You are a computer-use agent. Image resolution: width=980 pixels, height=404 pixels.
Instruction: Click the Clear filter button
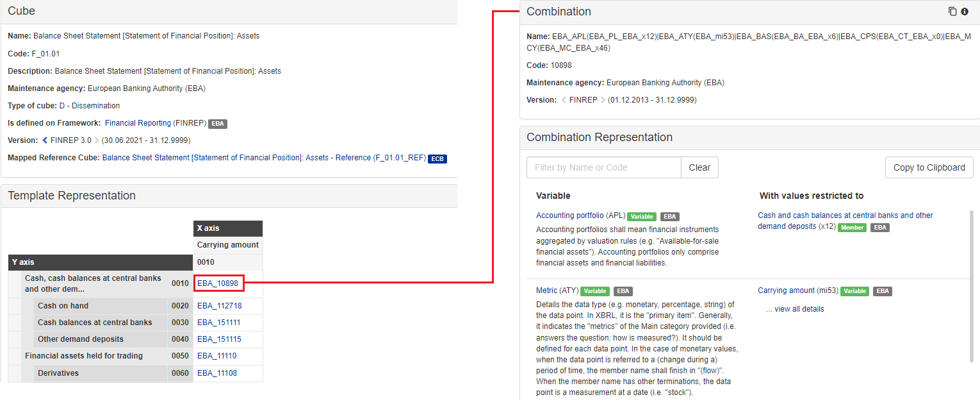699,167
